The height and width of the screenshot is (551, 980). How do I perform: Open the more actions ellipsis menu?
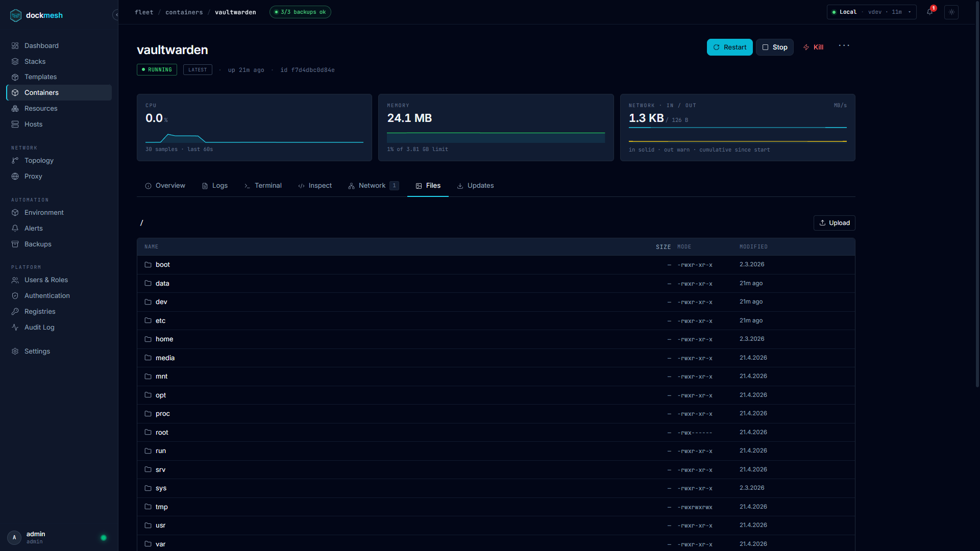point(844,46)
